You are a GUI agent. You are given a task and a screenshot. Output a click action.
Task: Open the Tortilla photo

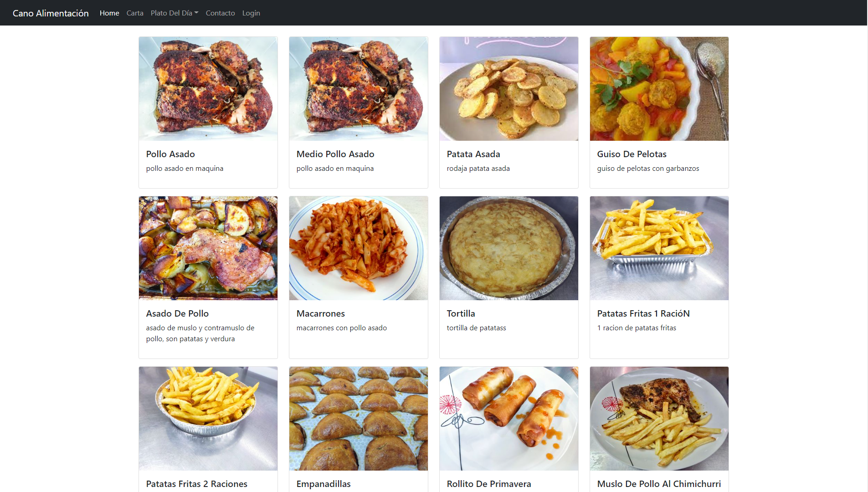tap(509, 248)
